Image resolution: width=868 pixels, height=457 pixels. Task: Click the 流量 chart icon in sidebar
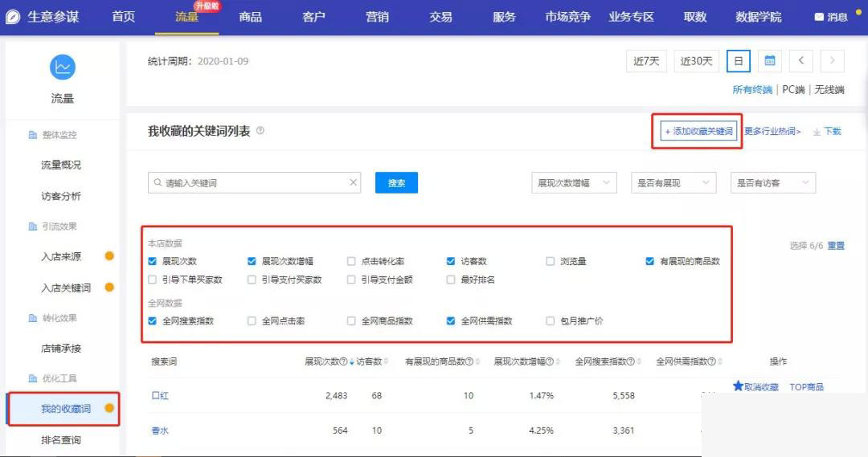click(x=62, y=67)
